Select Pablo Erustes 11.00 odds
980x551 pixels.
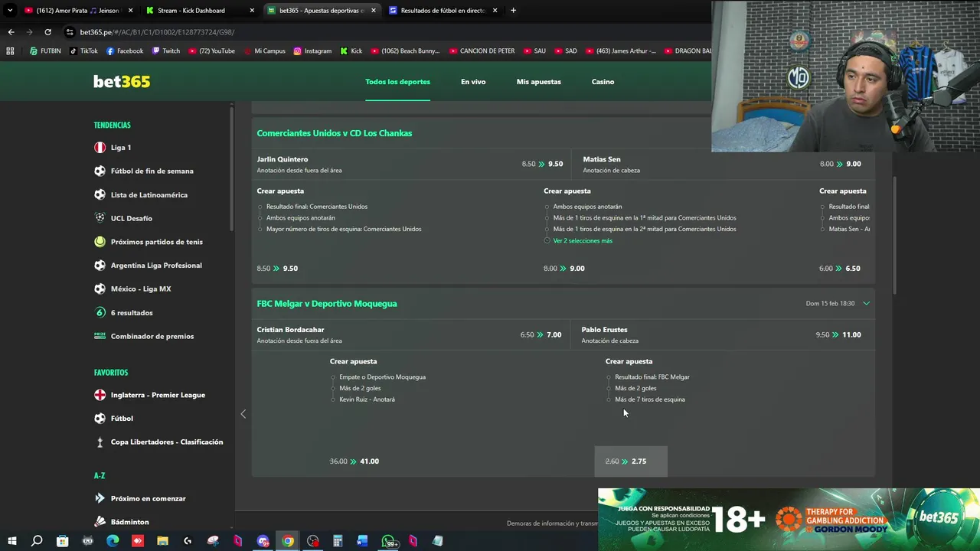coord(838,334)
